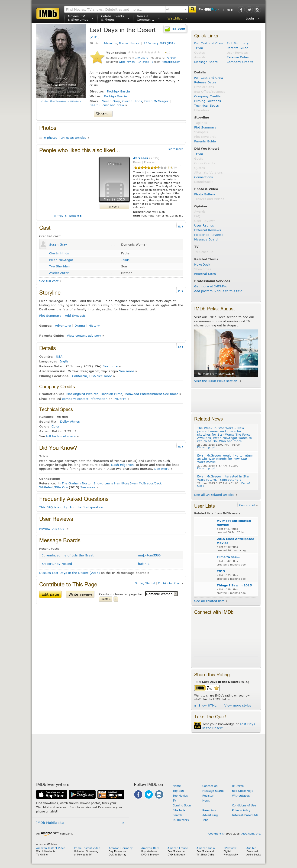Click Susan Gray's placeholder avatar in Cast
297x868 pixels.
point(43,244)
